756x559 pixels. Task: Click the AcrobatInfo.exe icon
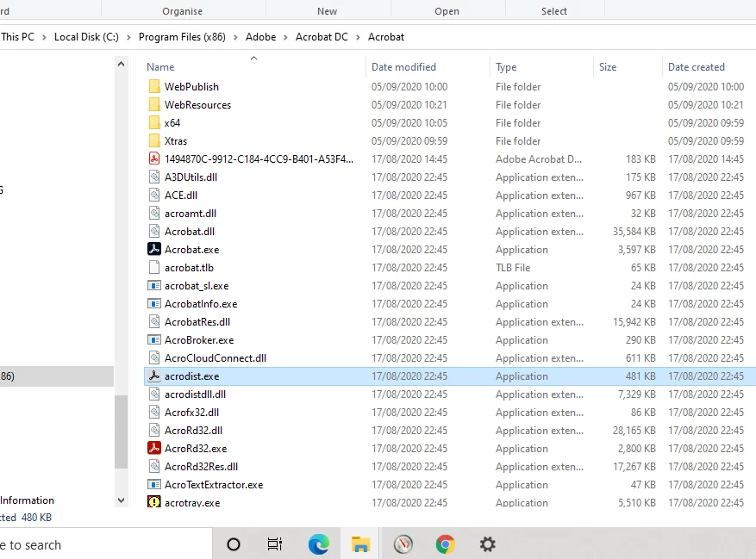pos(154,303)
